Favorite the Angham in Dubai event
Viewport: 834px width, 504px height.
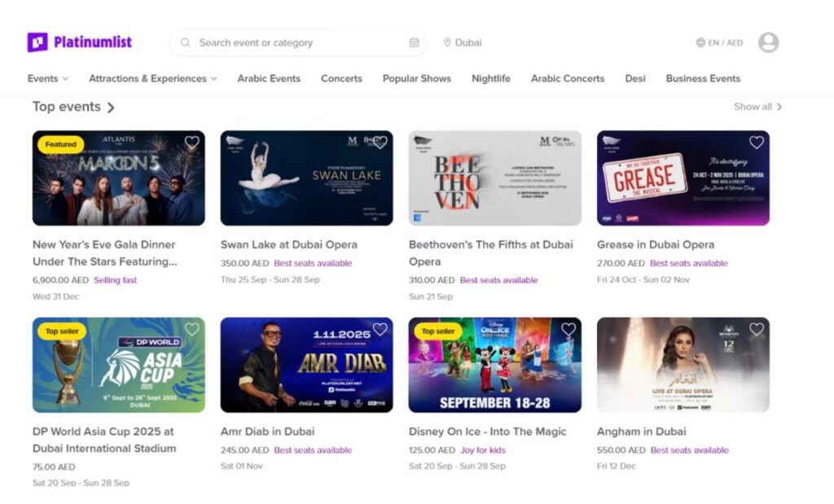click(757, 329)
